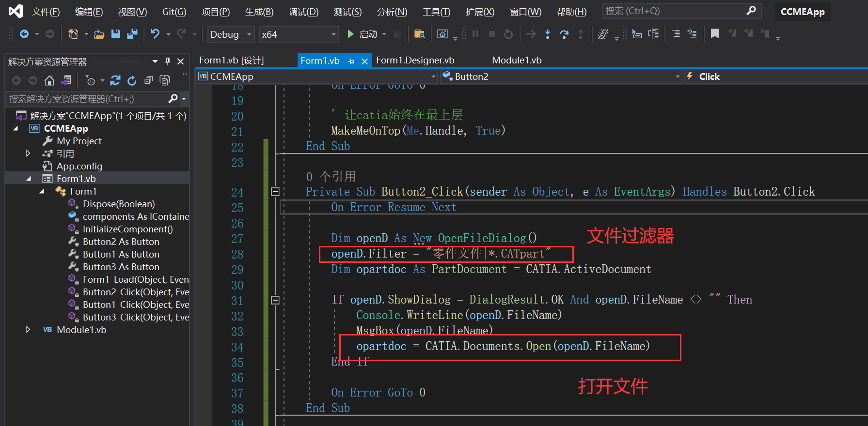The image size is (868, 426).
Task: Click the Show All Files icon
Action: (165, 80)
